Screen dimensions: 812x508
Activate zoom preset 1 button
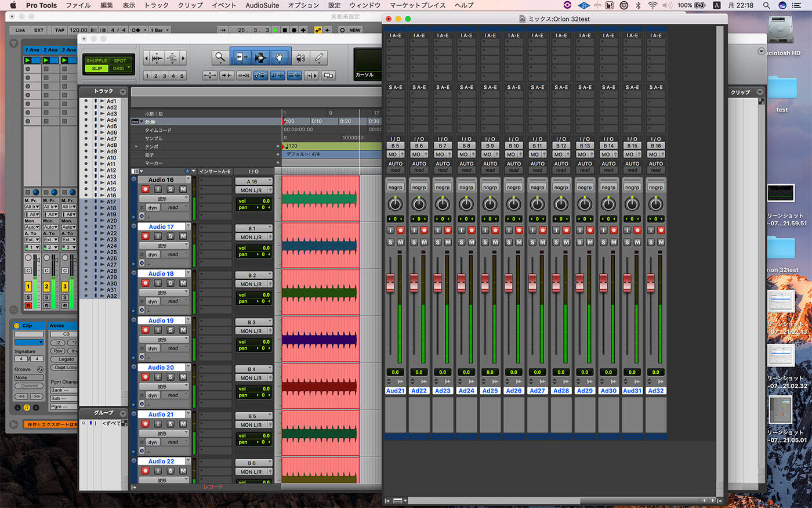147,76
